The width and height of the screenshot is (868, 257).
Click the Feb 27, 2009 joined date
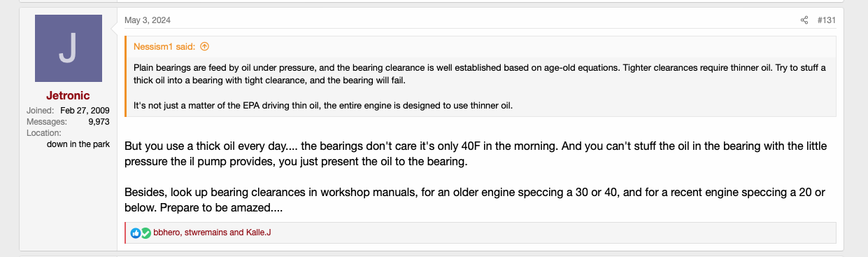pyautogui.click(x=85, y=111)
